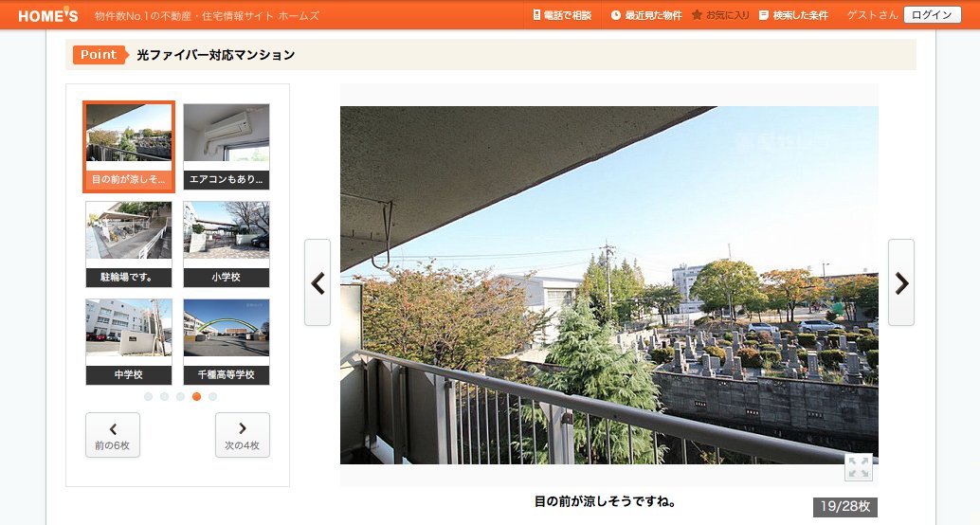Select the 中学校 thumbnail

(x=129, y=342)
